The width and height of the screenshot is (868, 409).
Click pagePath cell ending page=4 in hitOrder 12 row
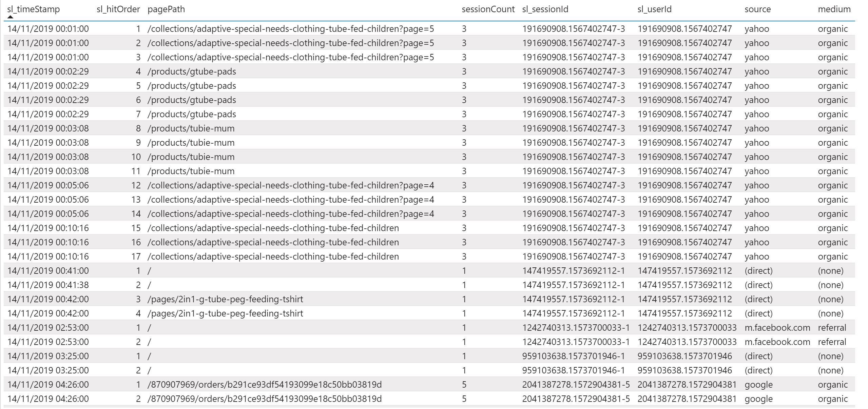tap(291, 185)
